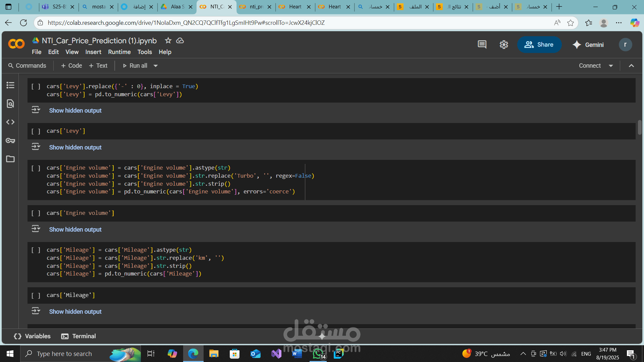Open the Insert menu
Viewport: 644px width, 362px height.
pyautogui.click(x=93, y=52)
